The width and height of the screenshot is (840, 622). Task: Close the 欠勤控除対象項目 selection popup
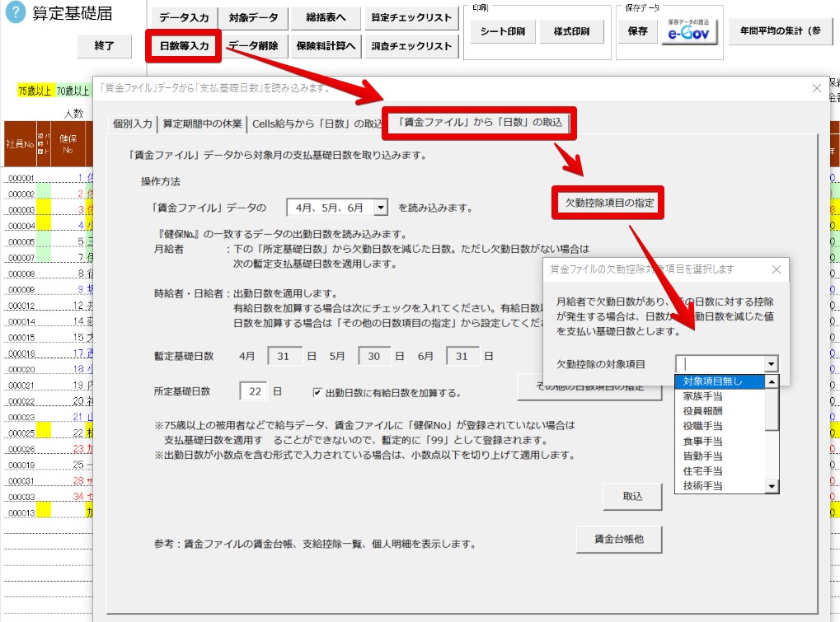777,269
